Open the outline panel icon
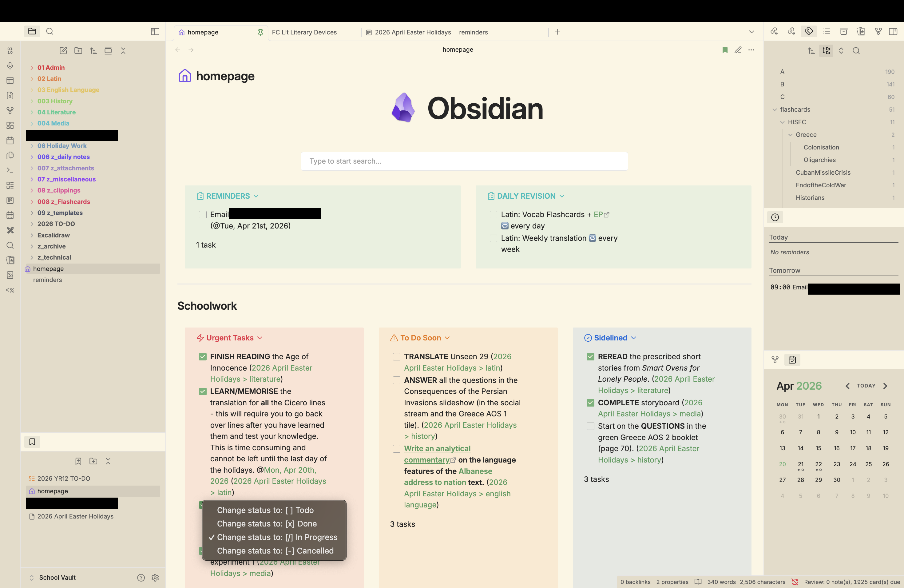Image resolution: width=904 pixels, height=588 pixels. click(x=827, y=32)
